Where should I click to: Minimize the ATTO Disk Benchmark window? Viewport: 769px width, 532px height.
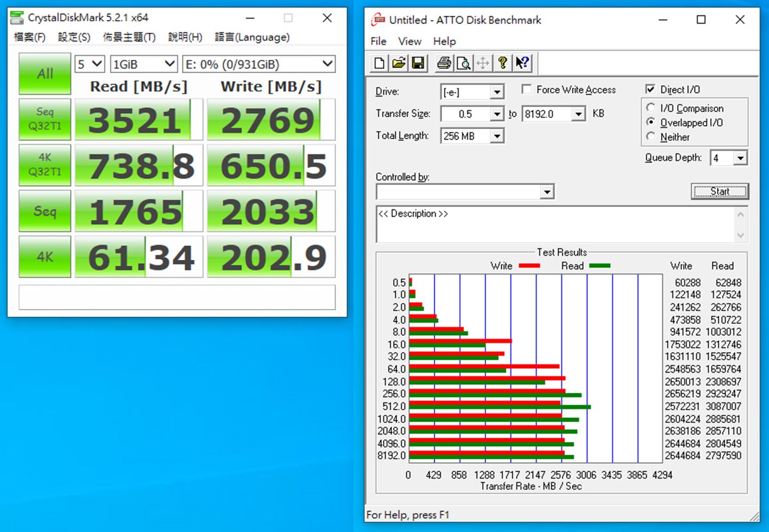tap(663, 20)
